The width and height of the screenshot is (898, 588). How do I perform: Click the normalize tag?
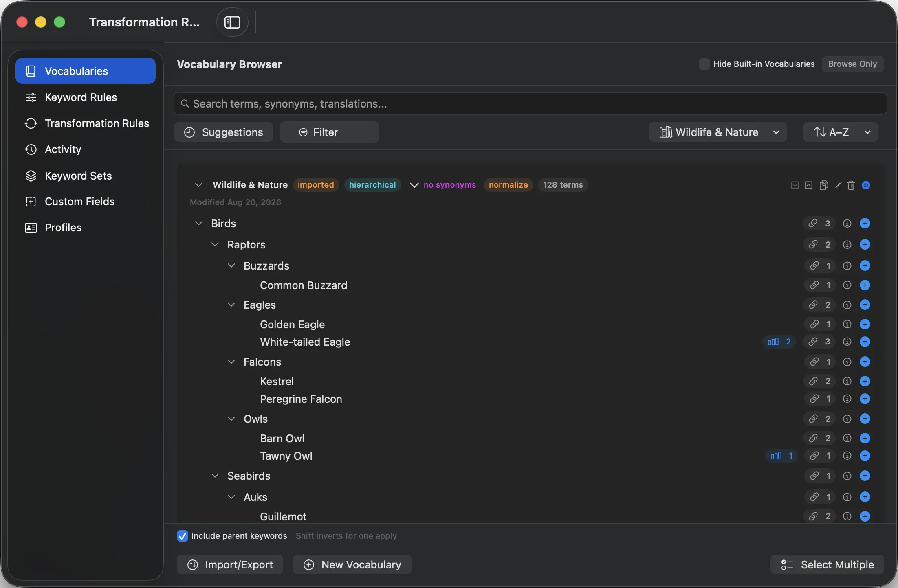[508, 185]
